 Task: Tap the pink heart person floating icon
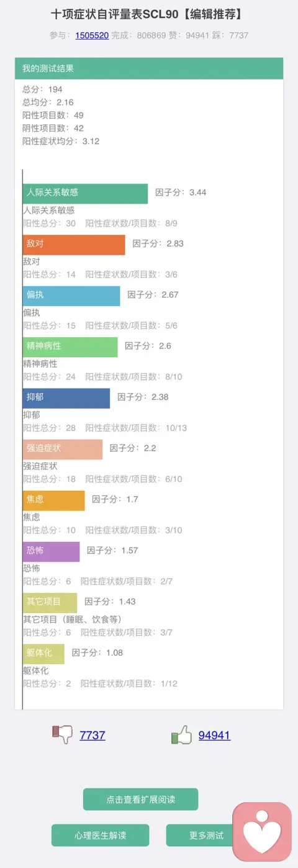coord(261,831)
